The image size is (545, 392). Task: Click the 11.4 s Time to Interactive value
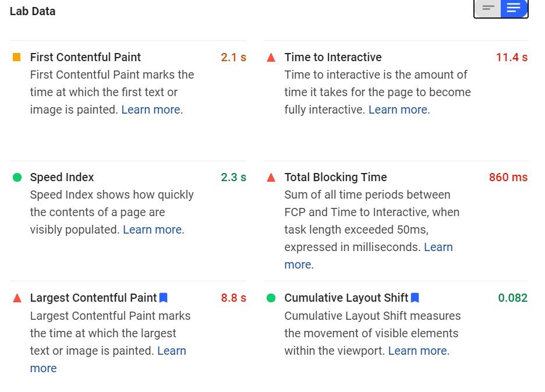[x=511, y=57]
